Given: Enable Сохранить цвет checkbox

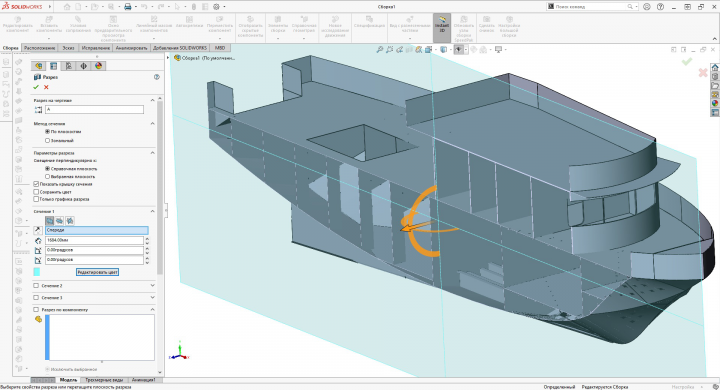Looking at the screenshot, I should coord(36,192).
